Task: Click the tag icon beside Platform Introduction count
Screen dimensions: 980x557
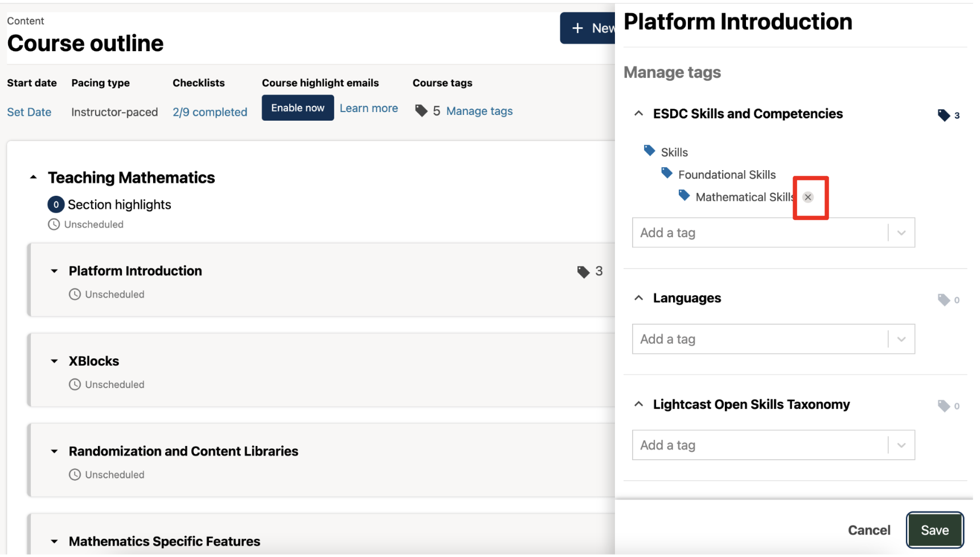Action: 583,272
